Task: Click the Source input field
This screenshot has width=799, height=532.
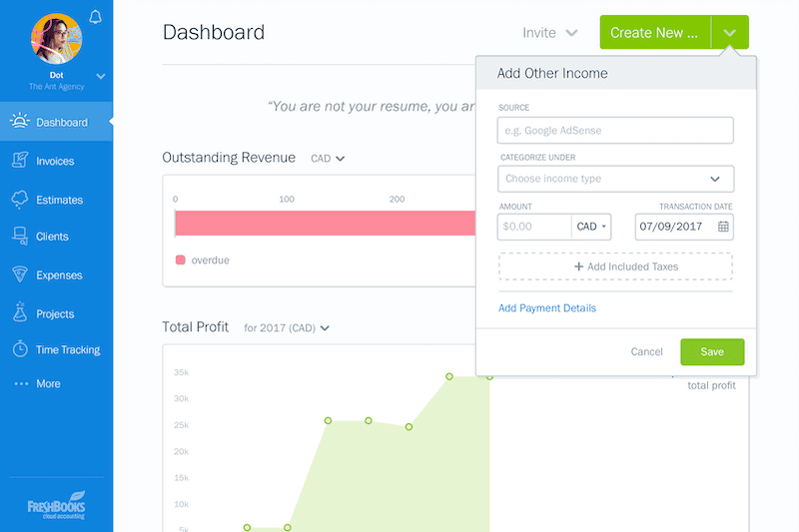Action: (x=615, y=130)
